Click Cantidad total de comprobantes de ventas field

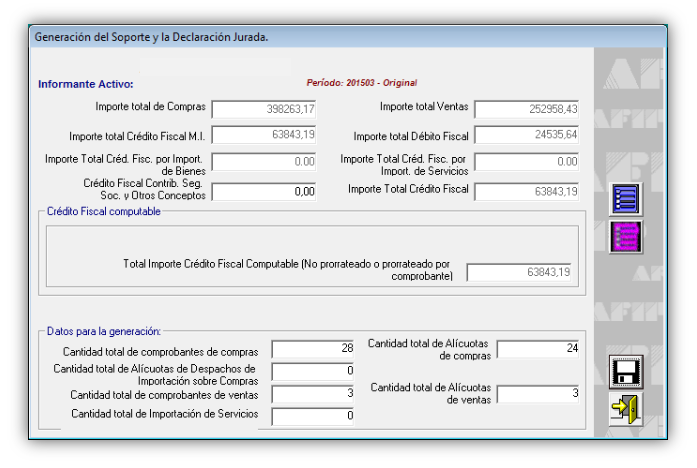coord(314,394)
